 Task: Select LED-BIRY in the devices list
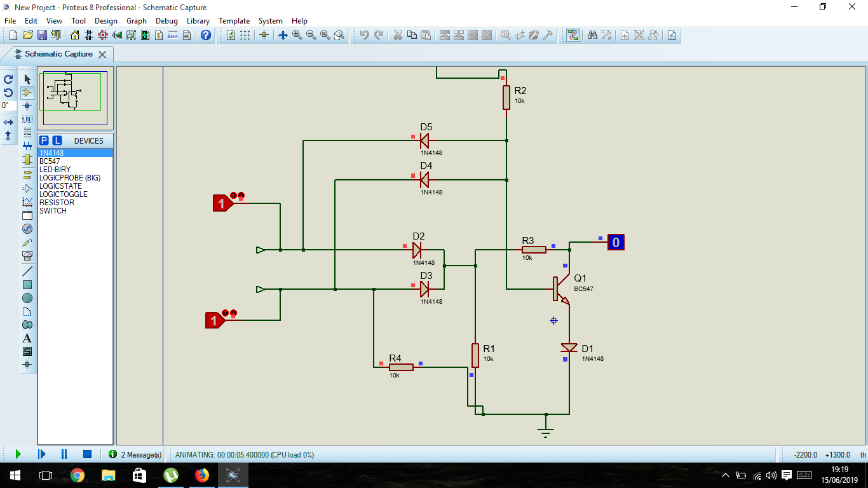point(75,170)
